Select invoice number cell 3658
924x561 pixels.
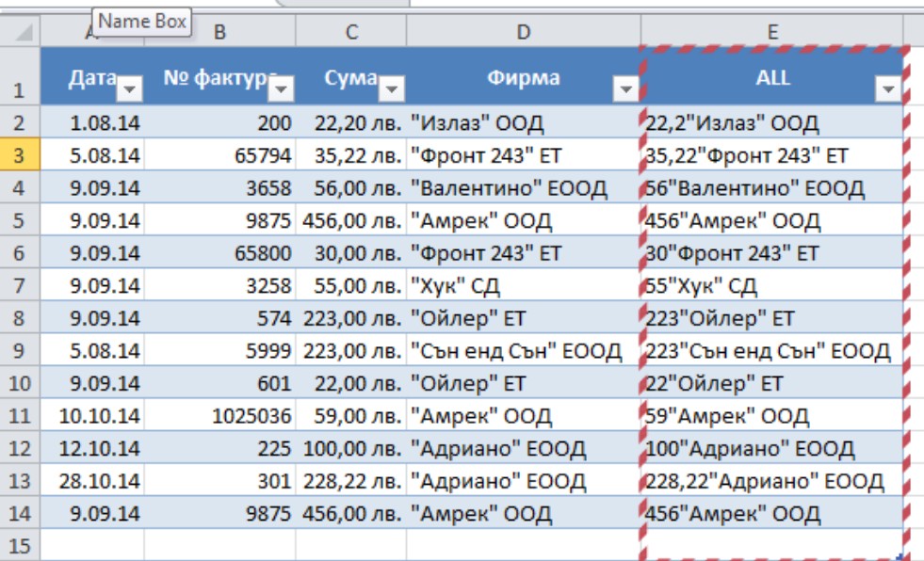click(x=219, y=187)
